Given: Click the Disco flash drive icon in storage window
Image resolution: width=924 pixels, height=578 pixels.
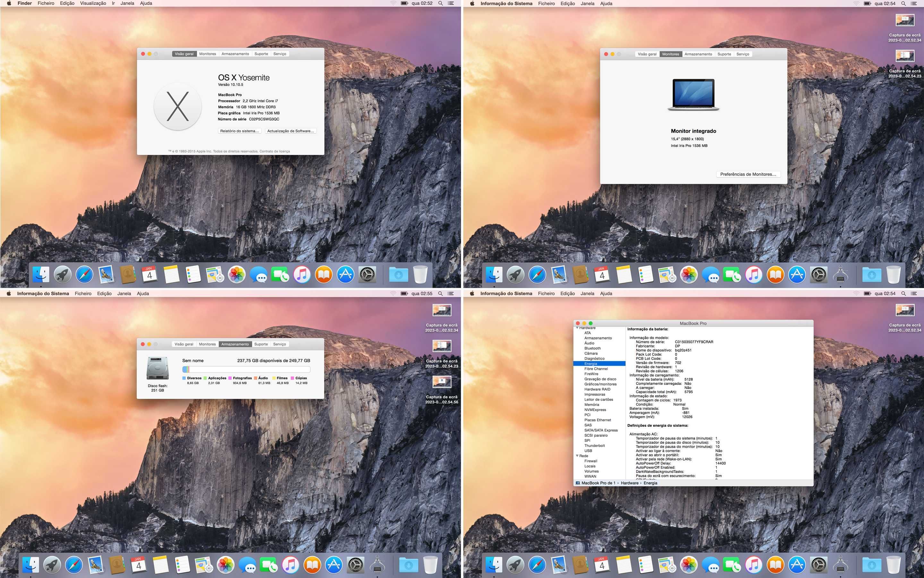Looking at the screenshot, I should coord(157,368).
